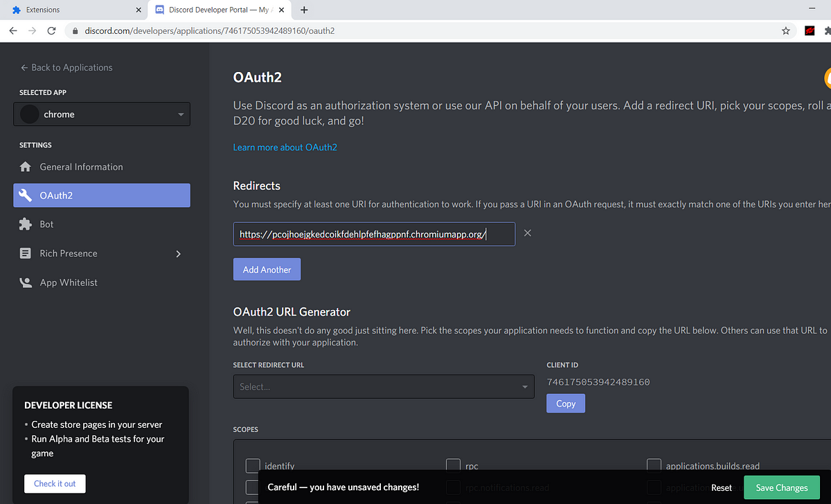Reload the page with refresh icon
Viewport: 831px width, 504px height.
tap(51, 31)
